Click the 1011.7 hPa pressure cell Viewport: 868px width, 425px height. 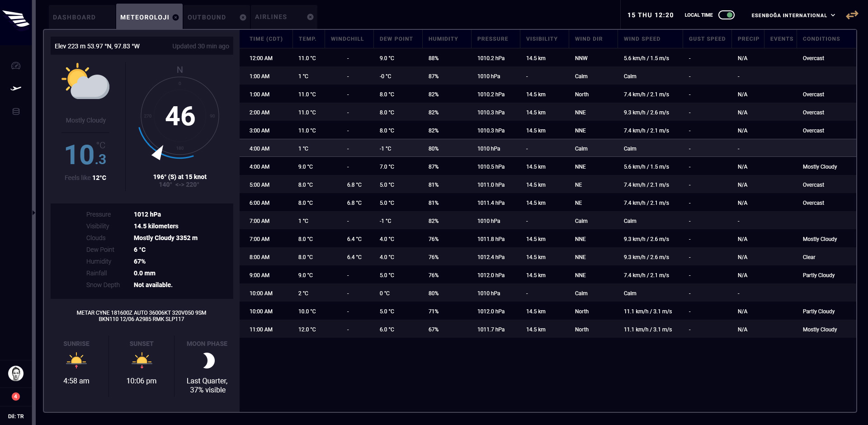tap(491, 330)
